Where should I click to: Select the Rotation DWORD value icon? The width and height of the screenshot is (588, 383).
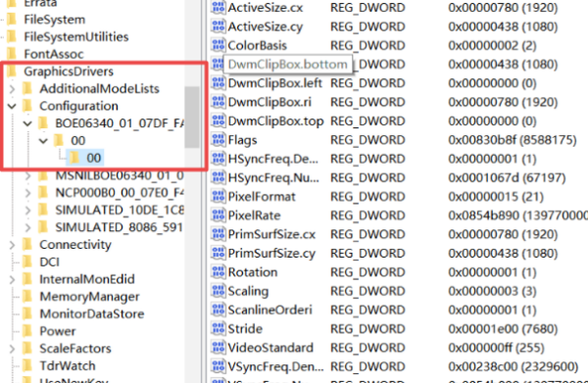[x=218, y=272]
